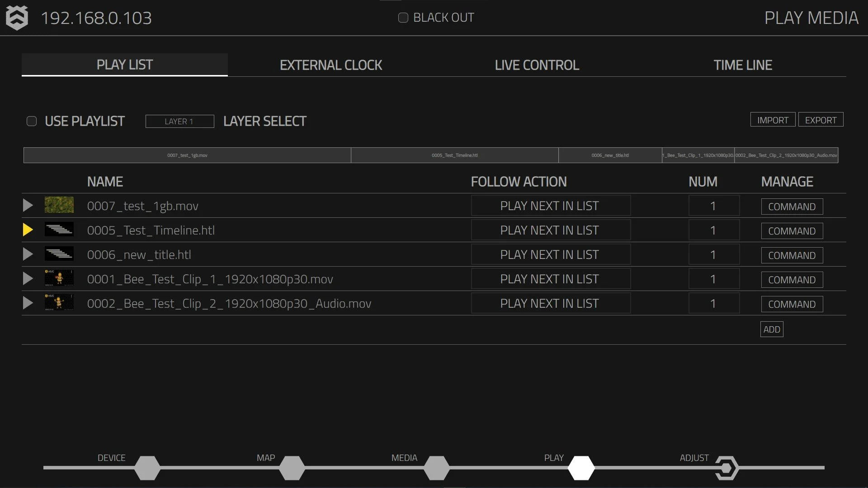Screen dimensions: 868x488
Task: Click the Import button
Action: coord(773,120)
